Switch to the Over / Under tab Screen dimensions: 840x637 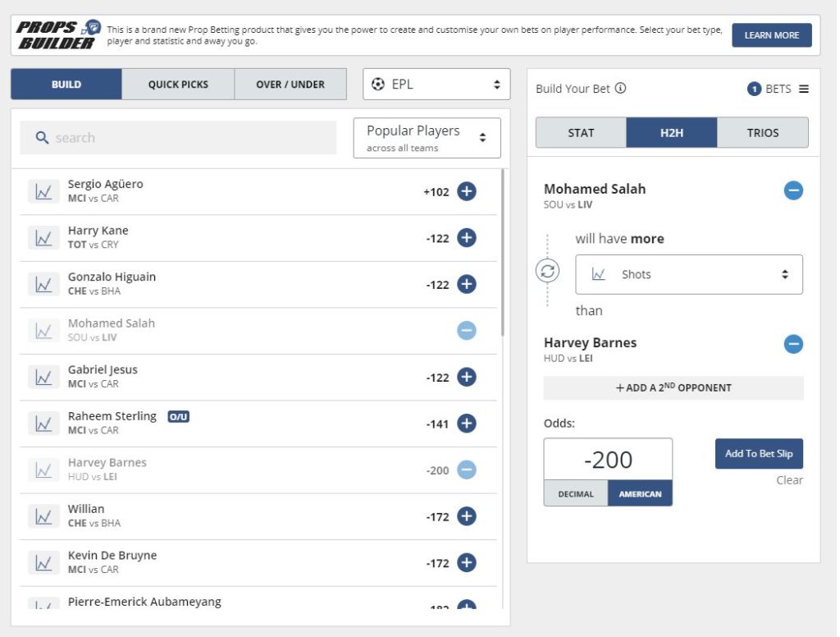pyautogui.click(x=290, y=85)
